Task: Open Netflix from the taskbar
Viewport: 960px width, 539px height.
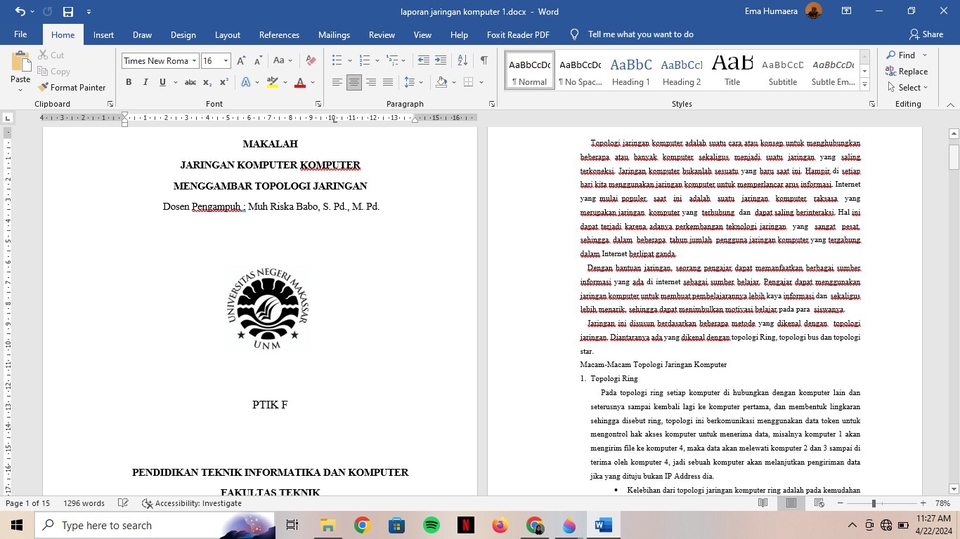Action: [x=466, y=525]
